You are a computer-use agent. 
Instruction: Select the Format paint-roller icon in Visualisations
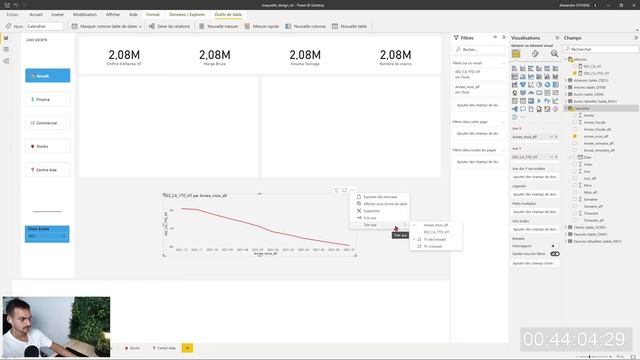[x=535, y=54]
